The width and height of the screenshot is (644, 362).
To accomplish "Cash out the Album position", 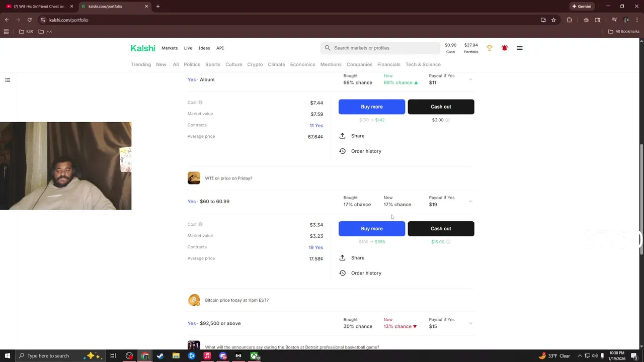I will coord(441,107).
